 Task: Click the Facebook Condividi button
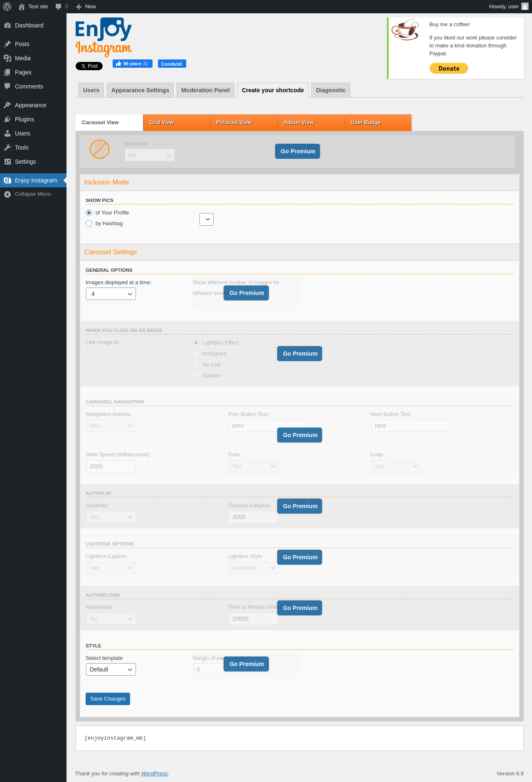[172, 64]
